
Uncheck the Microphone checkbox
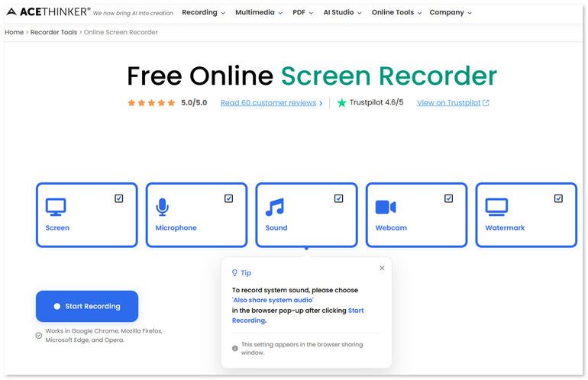(229, 198)
